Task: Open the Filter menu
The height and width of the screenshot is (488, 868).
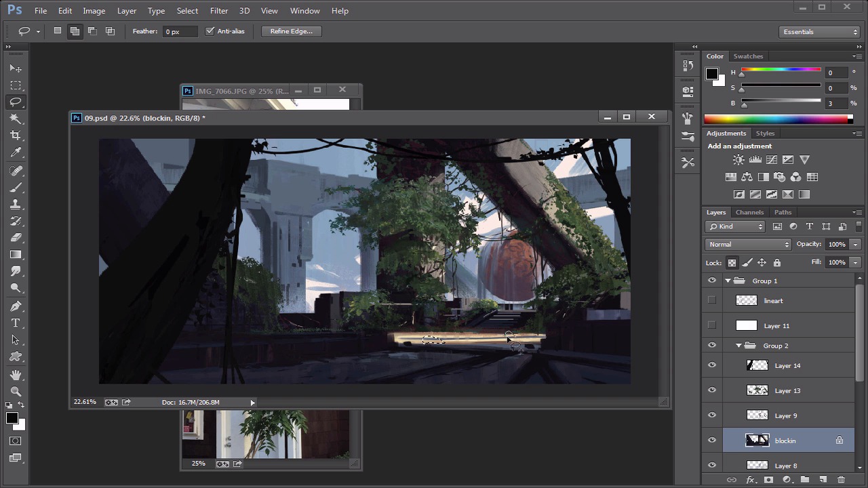Action: pyautogui.click(x=219, y=11)
